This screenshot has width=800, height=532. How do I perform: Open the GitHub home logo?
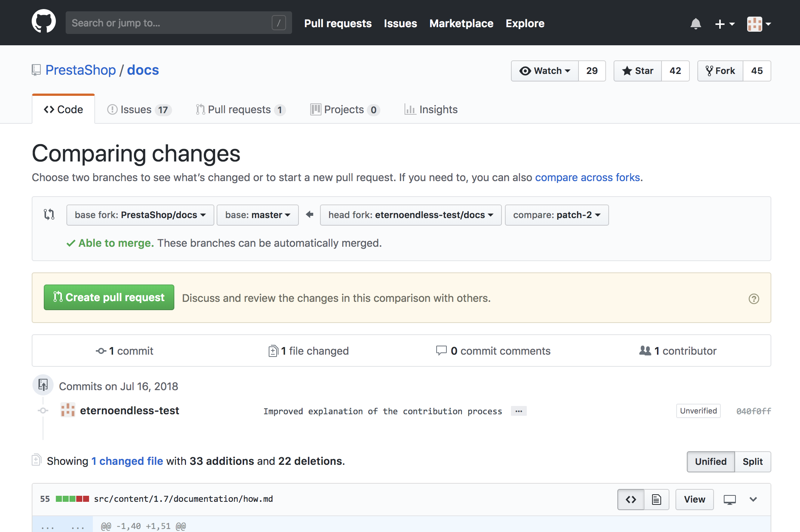pos(44,21)
